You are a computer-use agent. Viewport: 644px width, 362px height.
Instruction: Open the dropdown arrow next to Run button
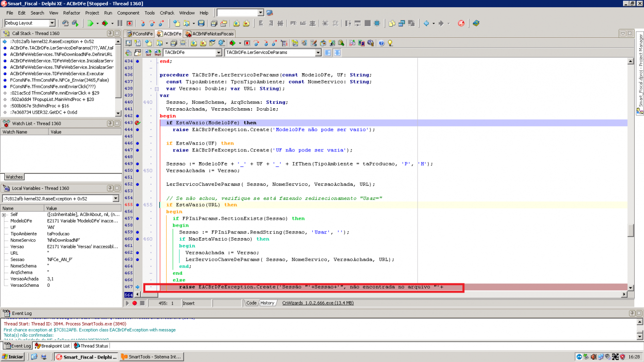(x=97, y=23)
